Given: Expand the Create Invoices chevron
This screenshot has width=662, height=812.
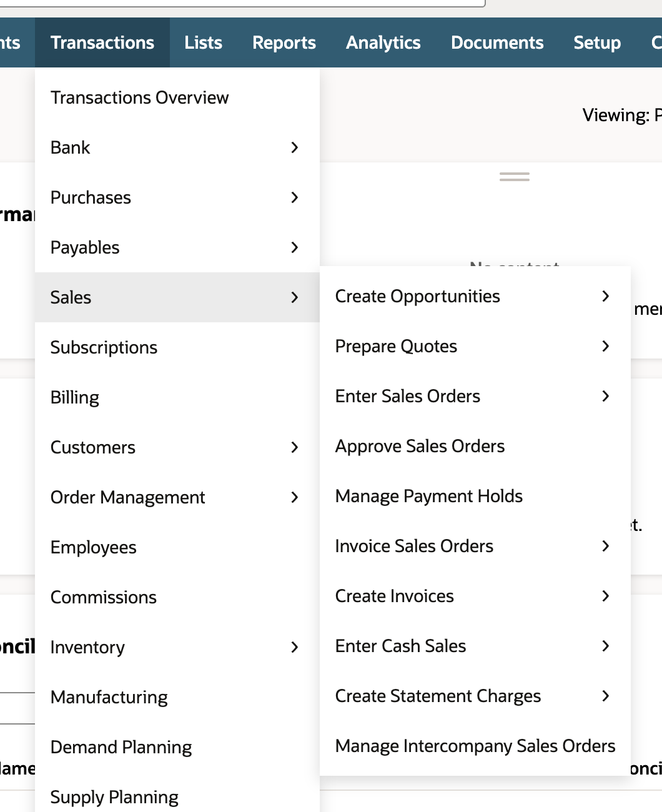Looking at the screenshot, I should [x=605, y=596].
